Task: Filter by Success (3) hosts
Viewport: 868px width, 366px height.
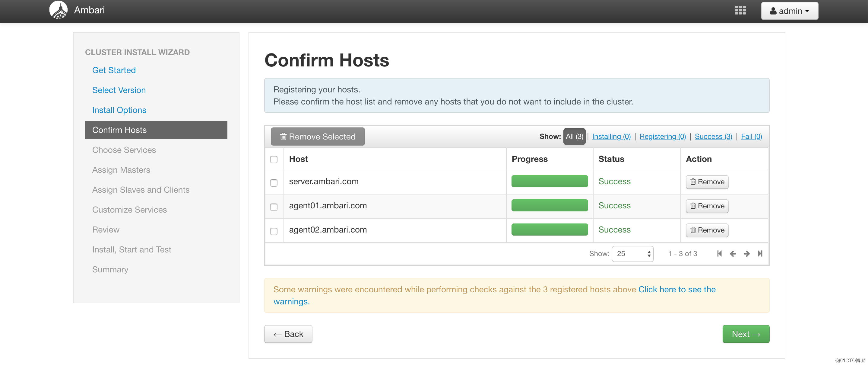Action: pyautogui.click(x=713, y=136)
